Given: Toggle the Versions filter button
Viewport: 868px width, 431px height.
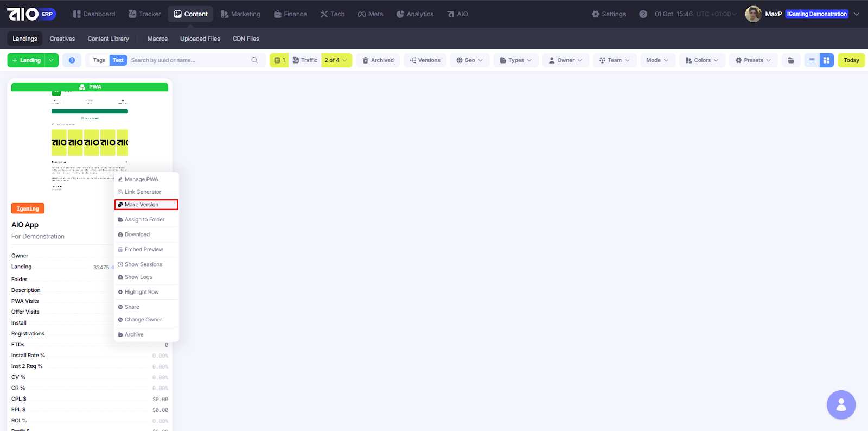Looking at the screenshot, I should [x=425, y=60].
